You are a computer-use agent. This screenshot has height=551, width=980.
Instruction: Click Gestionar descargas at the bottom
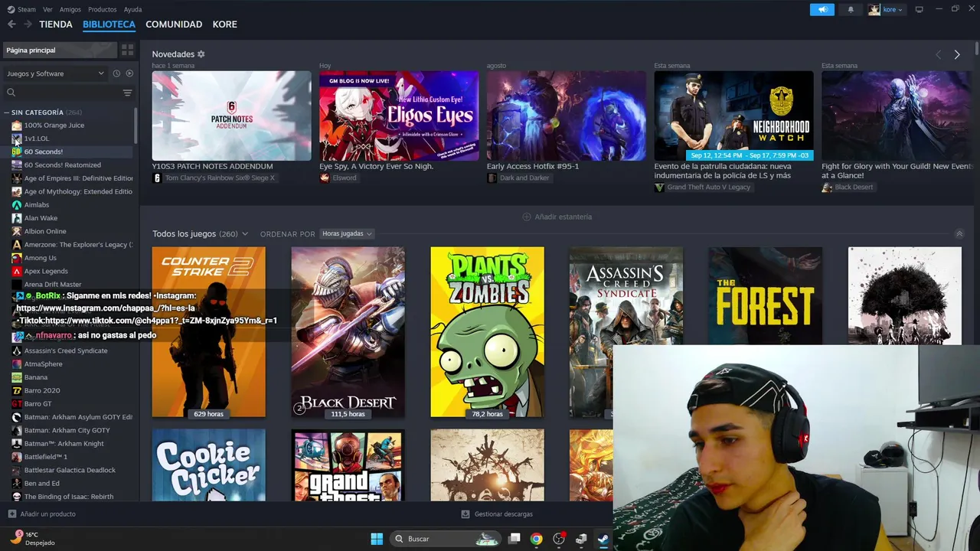click(496, 514)
